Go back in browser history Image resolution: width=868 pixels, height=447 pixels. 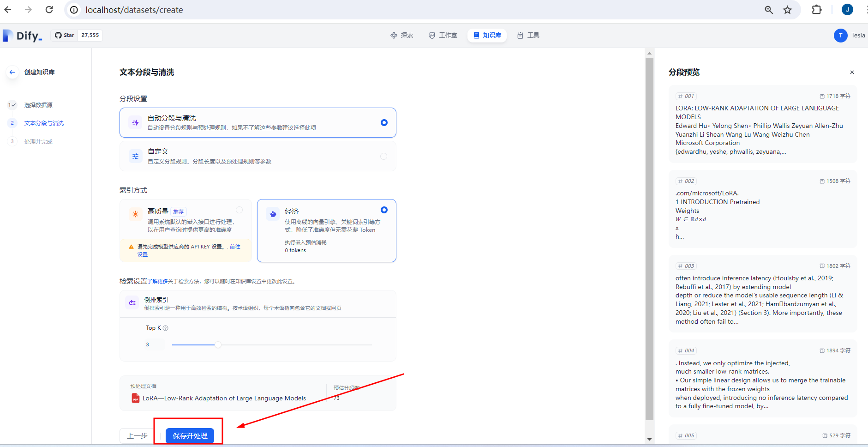8,10
